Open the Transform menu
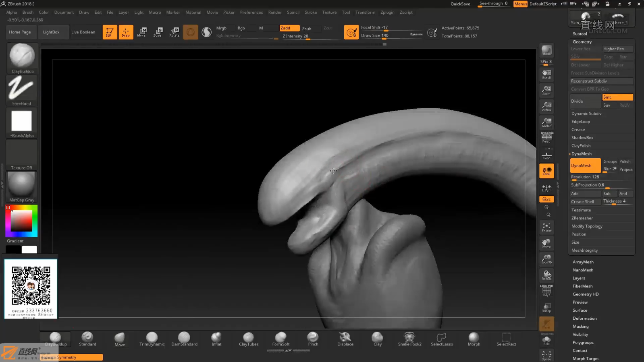644x362 pixels. [x=365, y=12]
